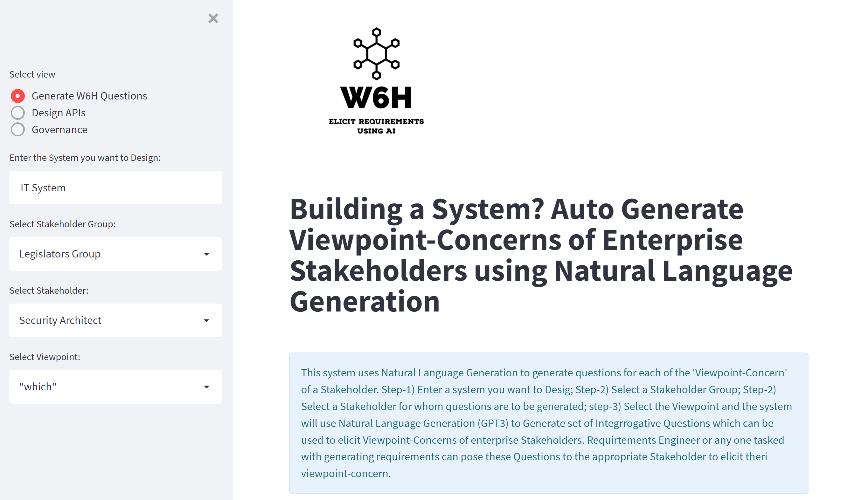868x500 pixels.
Task: Enable the Governance view option
Action: (17, 129)
